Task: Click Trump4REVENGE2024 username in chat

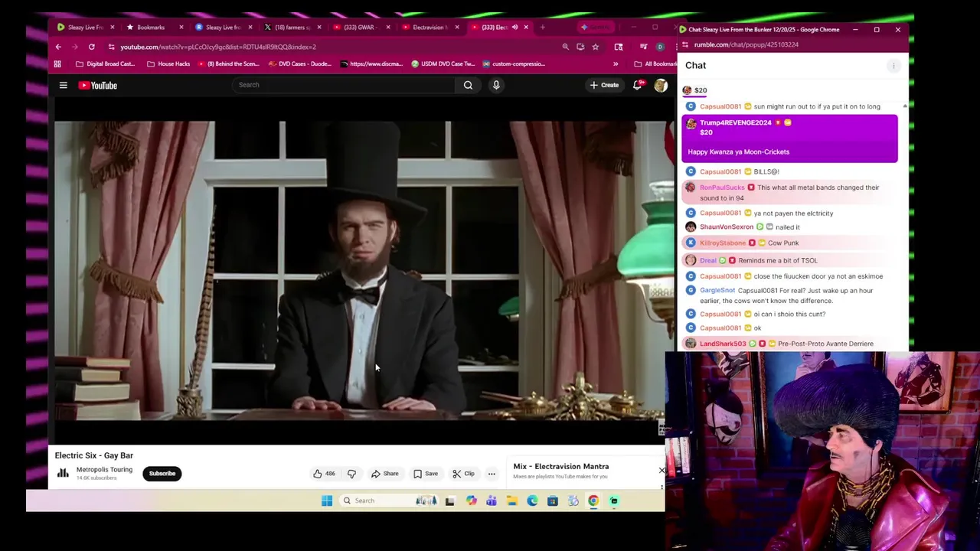Action: pyautogui.click(x=735, y=122)
